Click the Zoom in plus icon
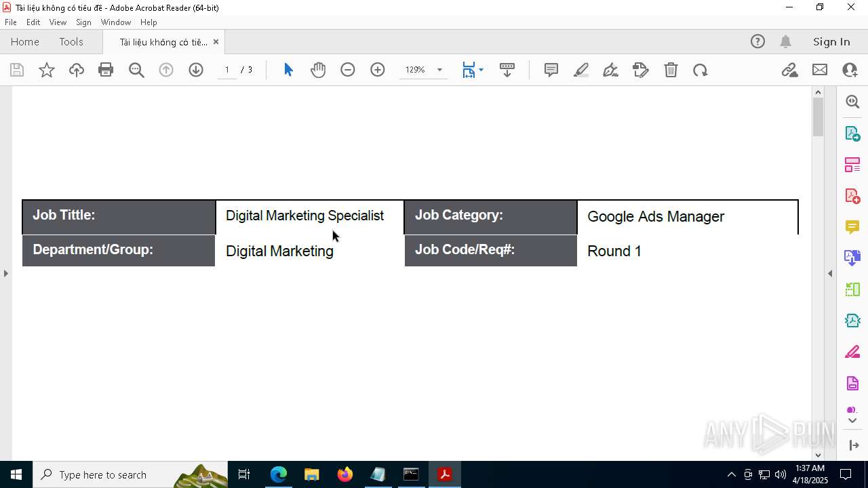Image resolution: width=868 pixels, height=488 pixels. tap(378, 70)
